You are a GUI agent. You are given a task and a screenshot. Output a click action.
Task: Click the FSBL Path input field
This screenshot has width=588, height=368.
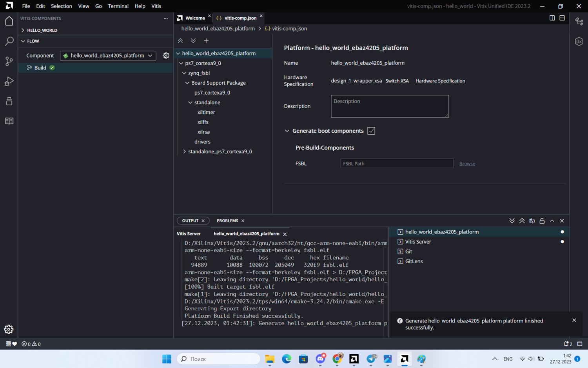pos(396,164)
